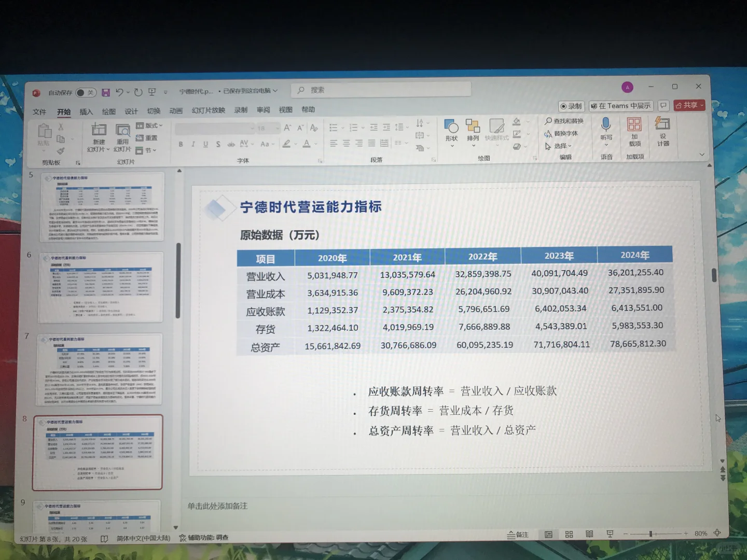Open the 设计器 Designer pane
The width and height of the screenshot is (747, 560).
point(663,132)
